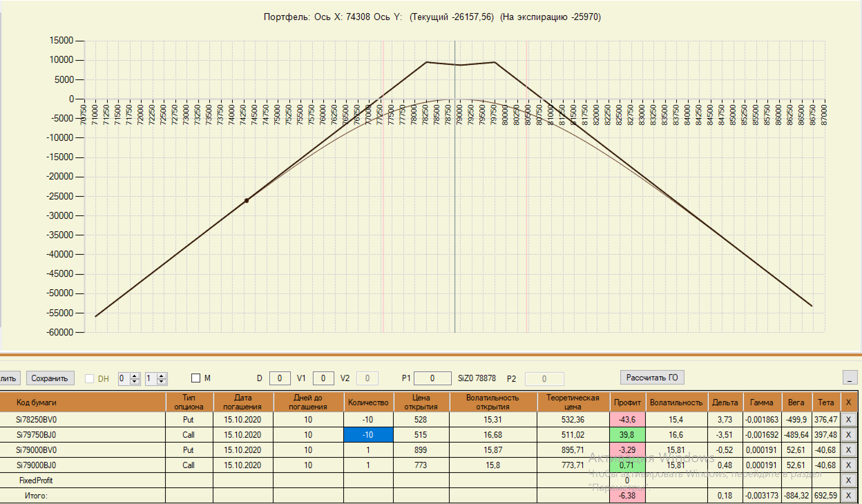This screenshot has width=862, height=504.
Task: Click the current-position dot on the chart
Action: (x=247, y=201)
